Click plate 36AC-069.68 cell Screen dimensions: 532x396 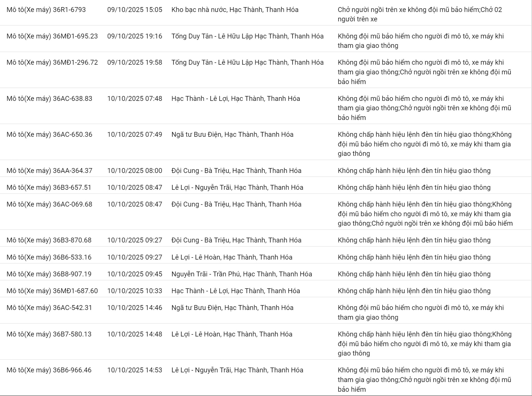point(49,204)
